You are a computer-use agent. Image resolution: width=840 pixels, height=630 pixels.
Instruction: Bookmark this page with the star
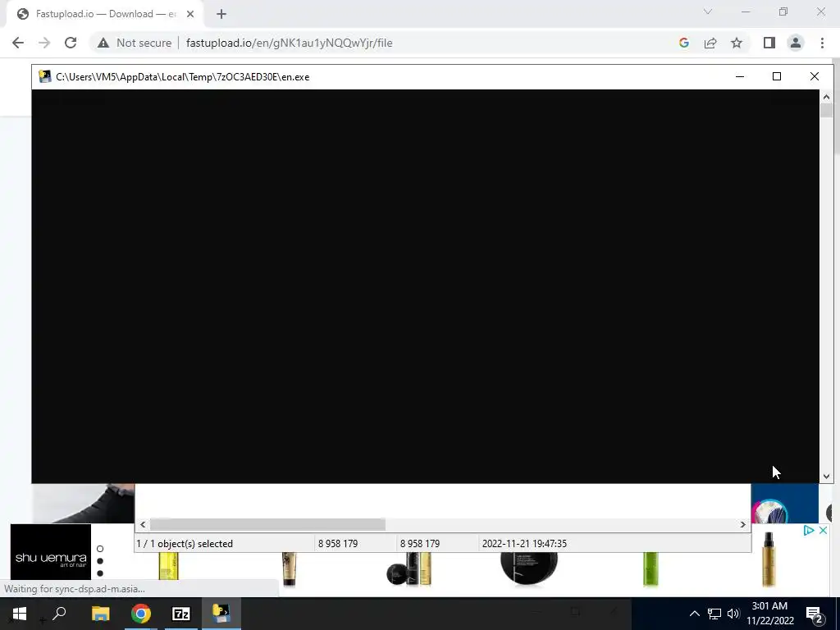737,43
